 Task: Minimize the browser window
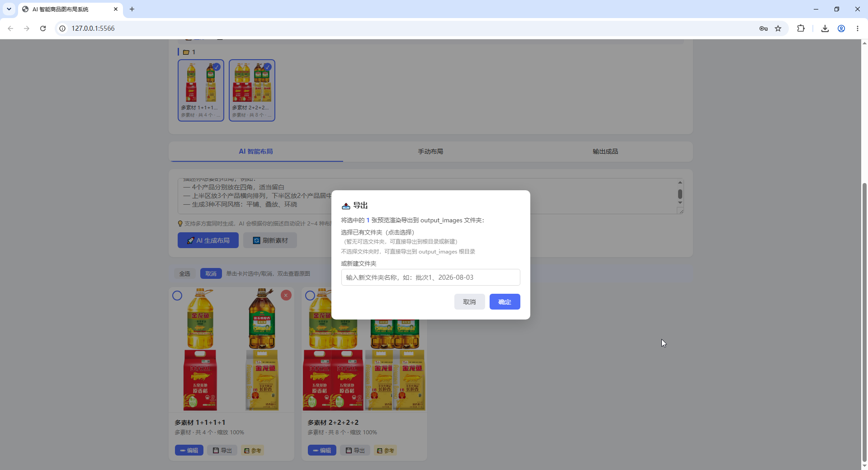pos(816,9)
